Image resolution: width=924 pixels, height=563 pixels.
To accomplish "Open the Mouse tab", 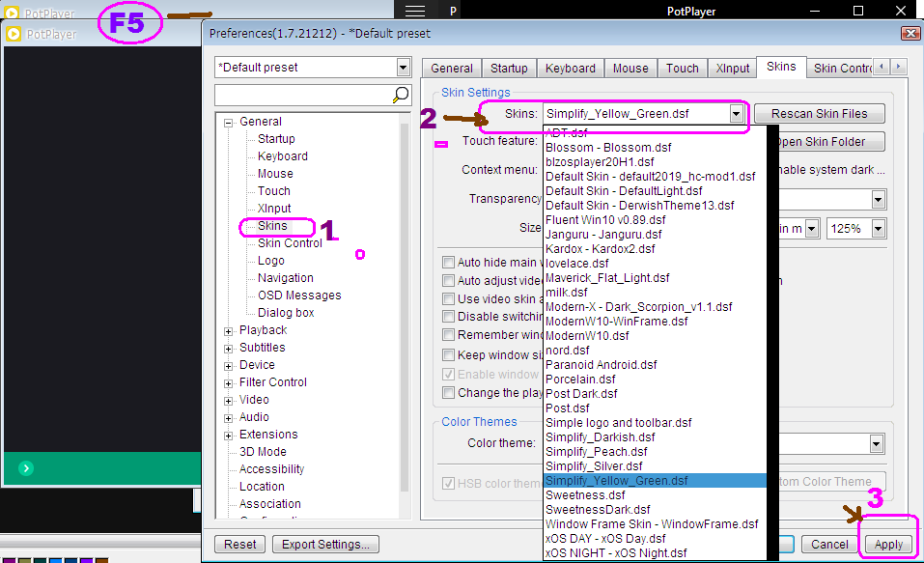I will tap(630, 69).
